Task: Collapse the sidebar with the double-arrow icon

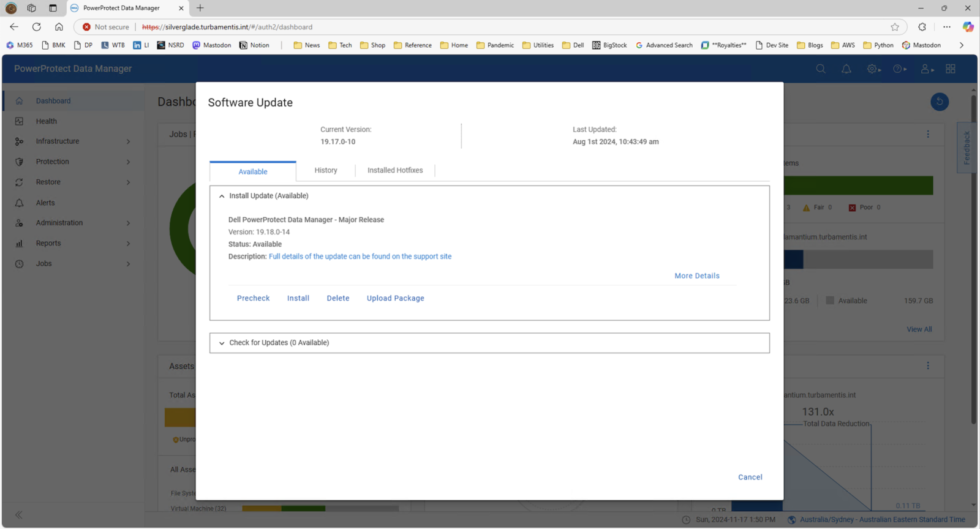Action: pyautogui.click(x=19, y=515)
